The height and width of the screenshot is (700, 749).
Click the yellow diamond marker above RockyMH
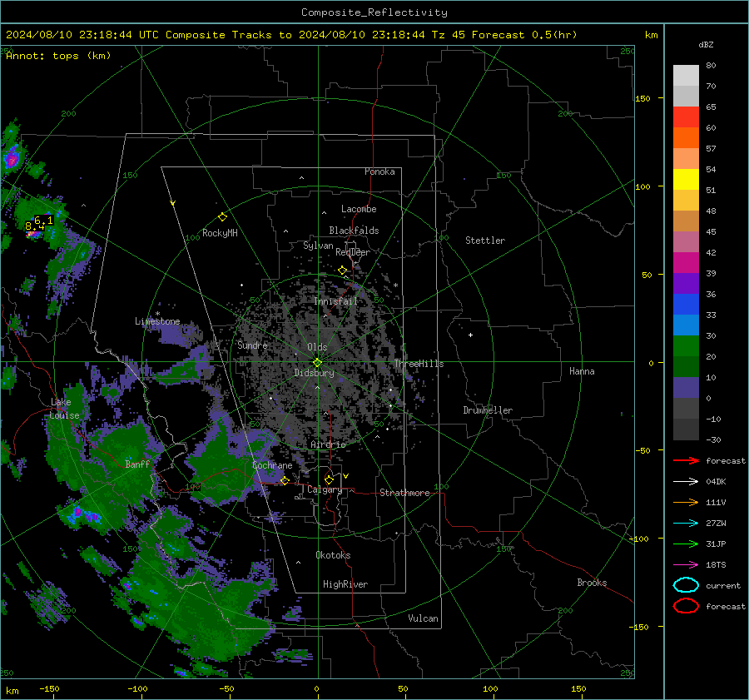[222, 217]
